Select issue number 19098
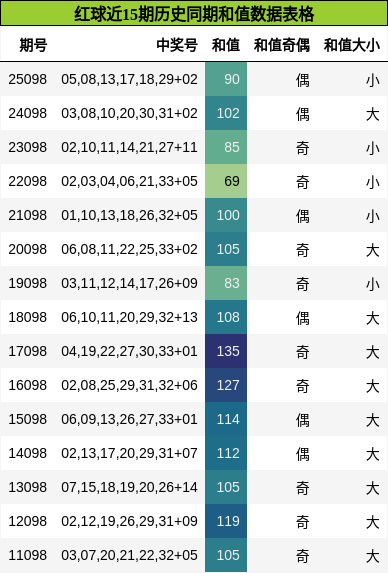This screenshot has height=573, width=388. click(28, 283)
